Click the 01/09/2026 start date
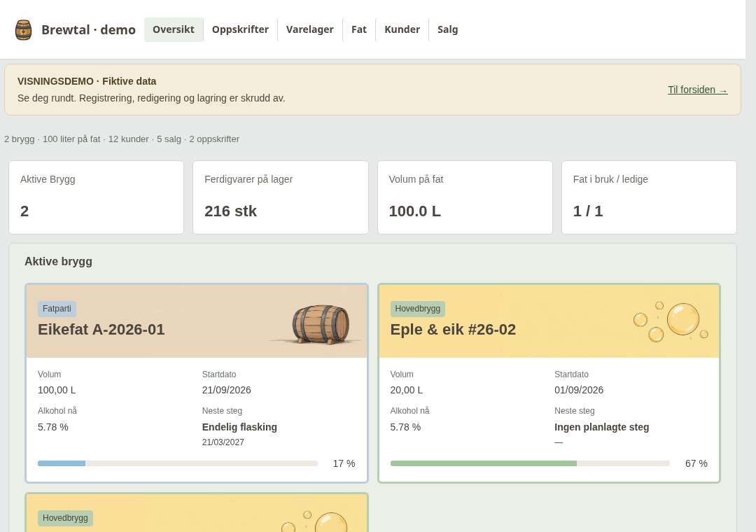Image resolution: width=756 pixels, height=532 pixels. coord(579,390)
